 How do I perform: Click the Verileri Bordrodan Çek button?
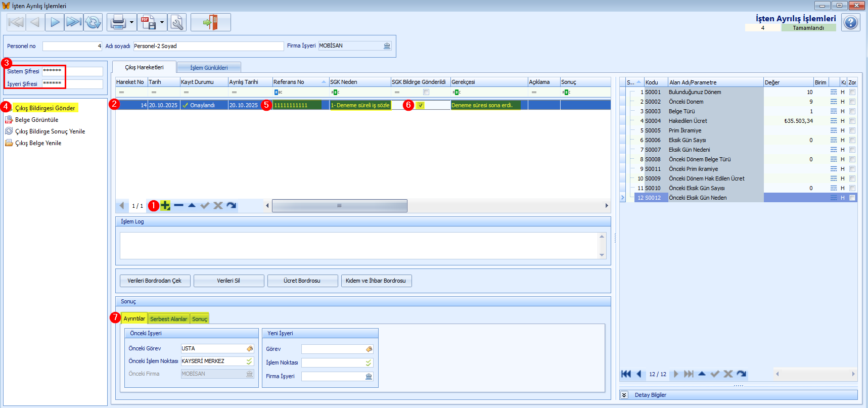tap(155, 281)
